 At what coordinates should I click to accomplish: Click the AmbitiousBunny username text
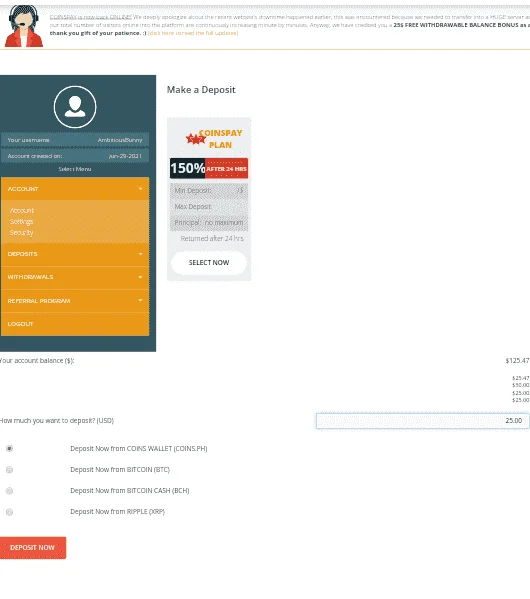120,140
